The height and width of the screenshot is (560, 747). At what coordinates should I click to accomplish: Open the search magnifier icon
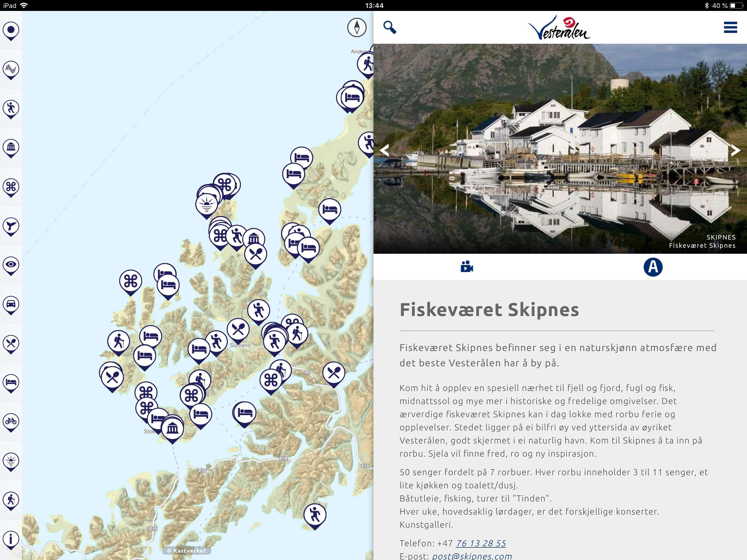point(390,27)
